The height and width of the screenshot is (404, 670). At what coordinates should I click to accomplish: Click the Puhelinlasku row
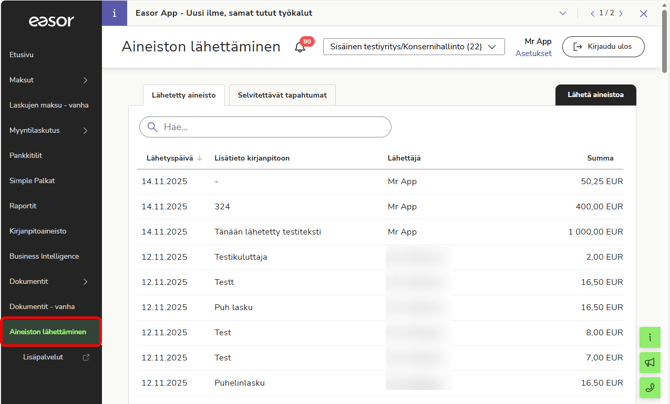click(x=380, y=383)
